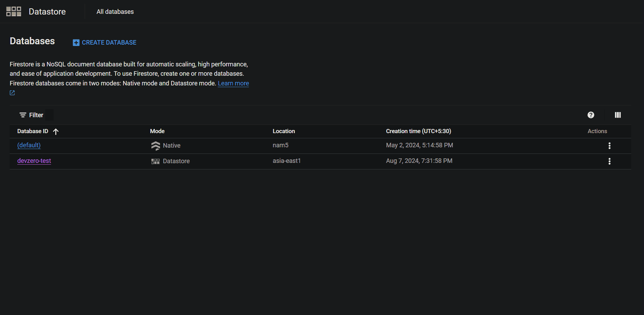Click the May 2, 2024 creation time
Image resolution: width=644 pixels, height=315 pixels.
[419, 145]
